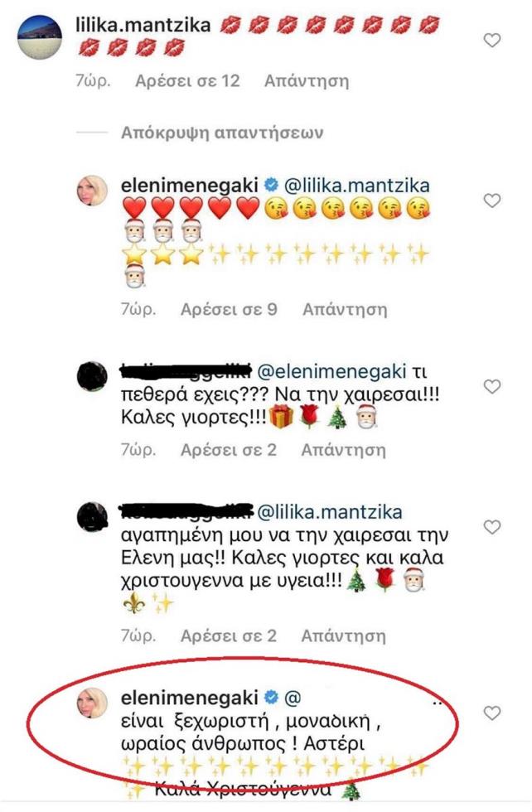
Task: Open elenimenegaki's avatar in the circled comment
Action: (92, 703)
